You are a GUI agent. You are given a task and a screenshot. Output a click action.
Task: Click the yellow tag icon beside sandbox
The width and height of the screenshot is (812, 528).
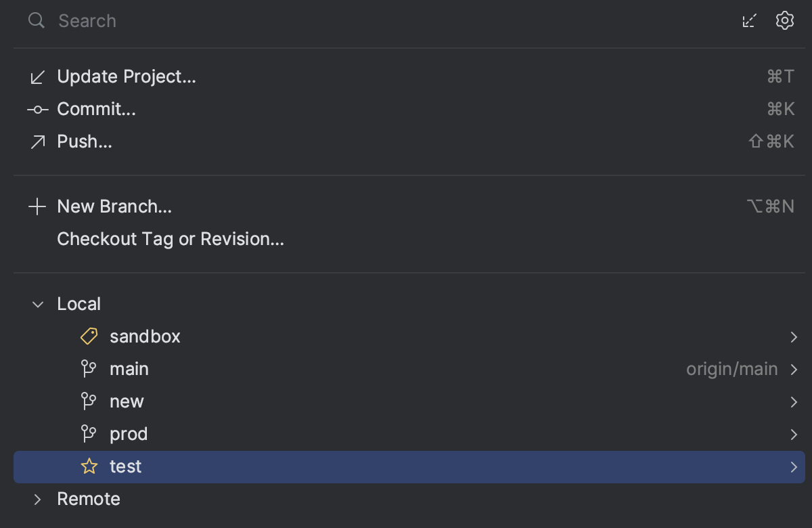click(89, 336)
